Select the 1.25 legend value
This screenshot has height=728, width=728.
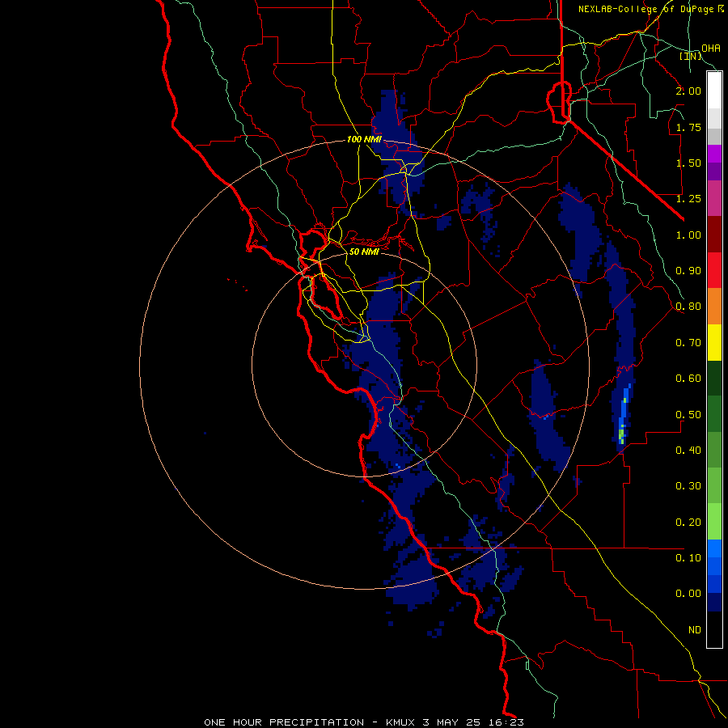(688, 199)
